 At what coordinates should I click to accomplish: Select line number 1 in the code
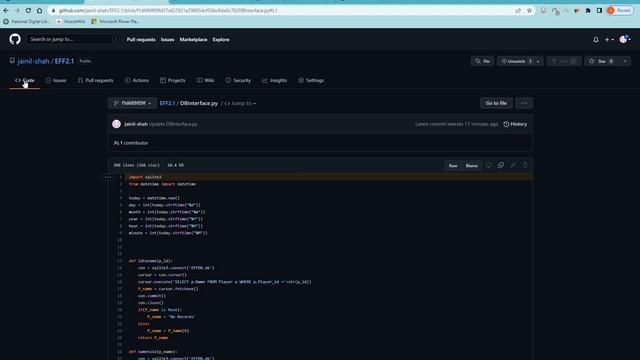tap(120, 177)
